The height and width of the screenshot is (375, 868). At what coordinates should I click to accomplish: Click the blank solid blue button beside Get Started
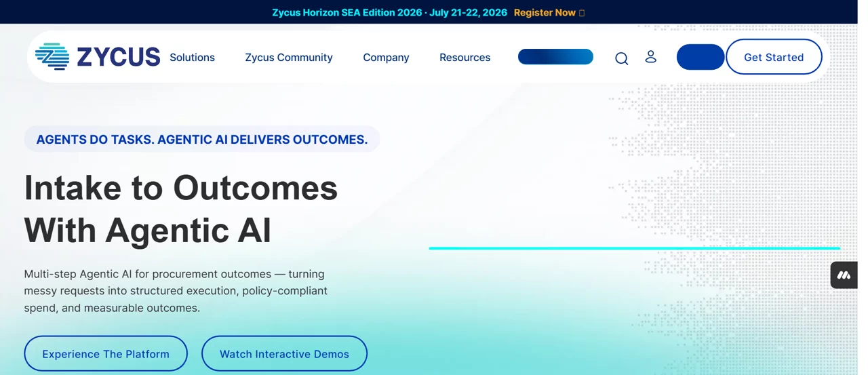coord(701,57)
